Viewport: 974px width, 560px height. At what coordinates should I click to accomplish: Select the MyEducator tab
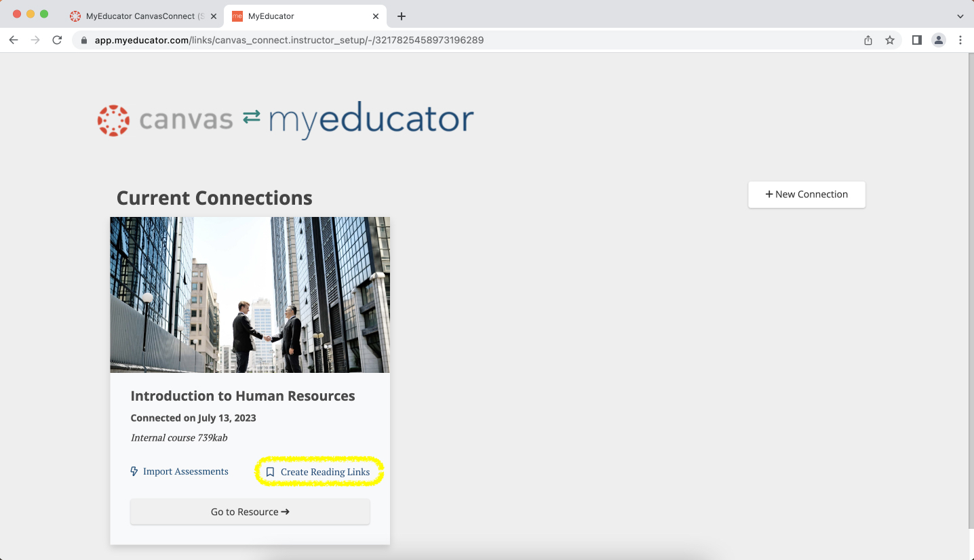(305, 16)
